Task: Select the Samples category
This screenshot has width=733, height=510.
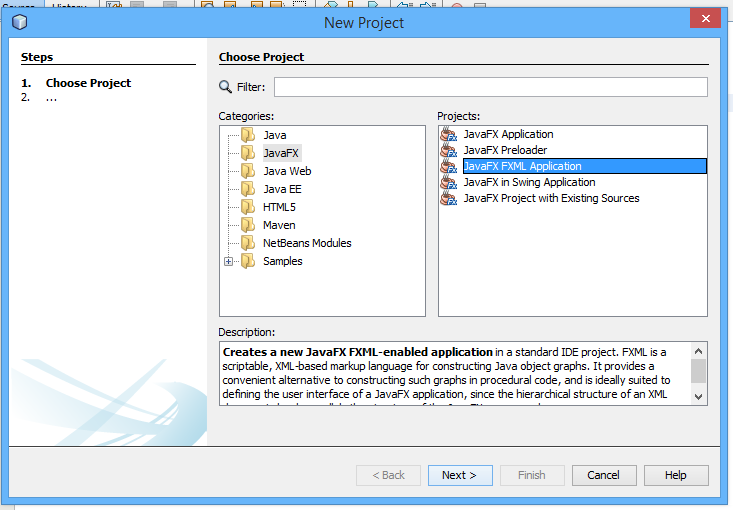Action: (x=282, y=261)
